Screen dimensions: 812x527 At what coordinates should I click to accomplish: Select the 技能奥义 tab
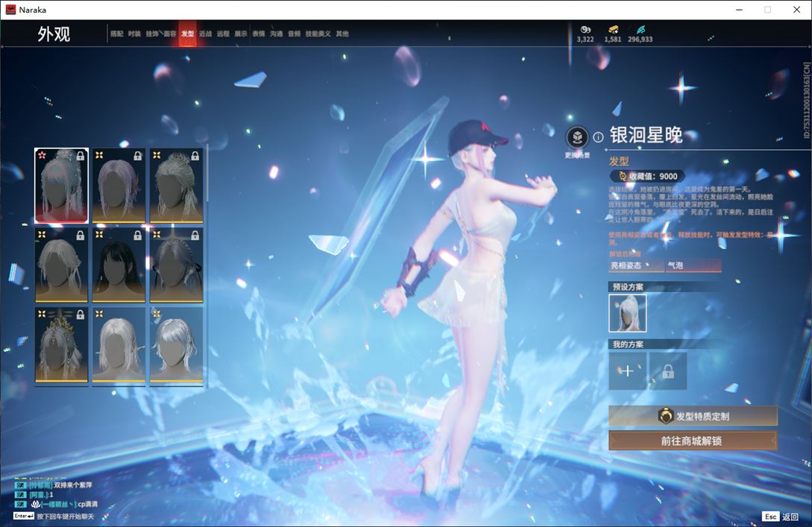(x=318, y=34)
